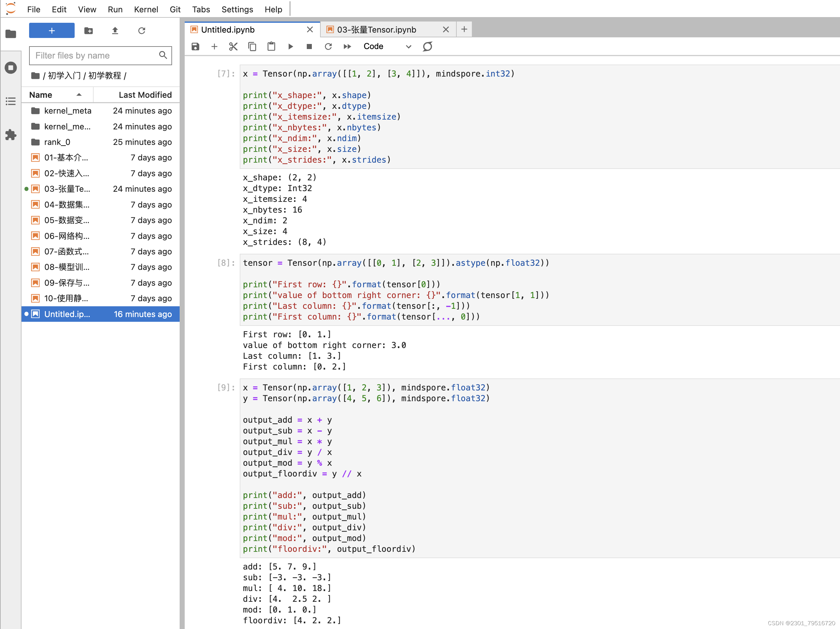This screenshot has width=840, height=629.
Task: Create a new folder icon
Action: pos(89,30)
